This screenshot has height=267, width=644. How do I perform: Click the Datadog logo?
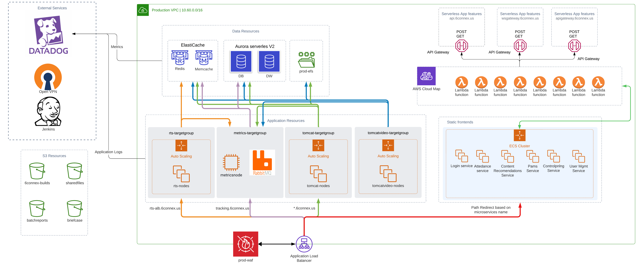[48, 35]
